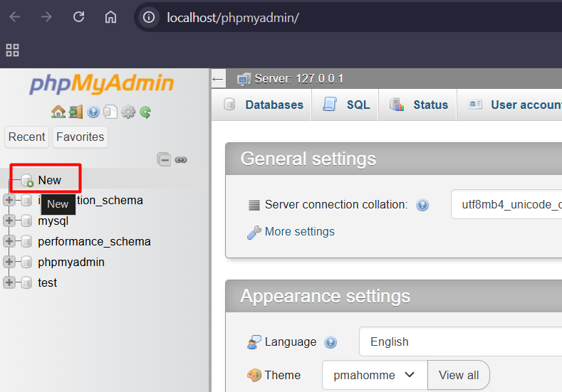
Task: Open the More settings link
Action: [x=300, y=232]
